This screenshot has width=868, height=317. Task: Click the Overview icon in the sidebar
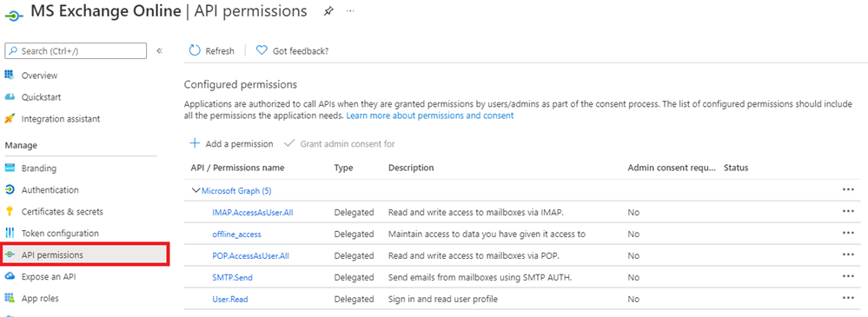click(x=9, y=76)
